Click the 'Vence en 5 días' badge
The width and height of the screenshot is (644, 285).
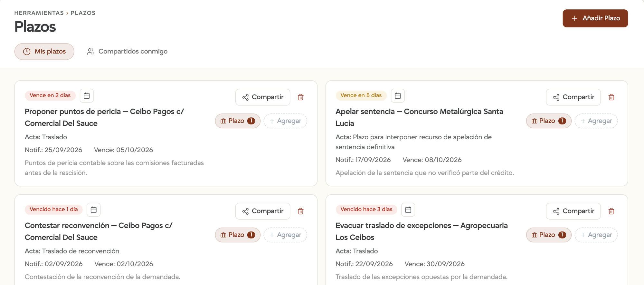tap(361, 95)
